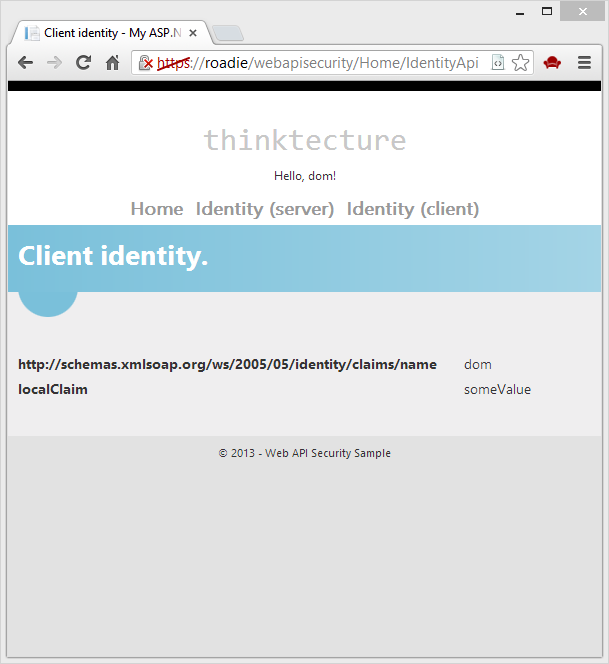Click the browser Back arrow
The image size is (609, 664).
pyautogui.click(x=25, y=63)
